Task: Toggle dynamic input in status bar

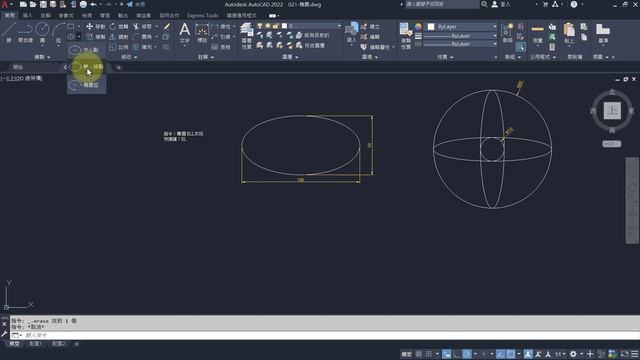Action: [447, 354]
